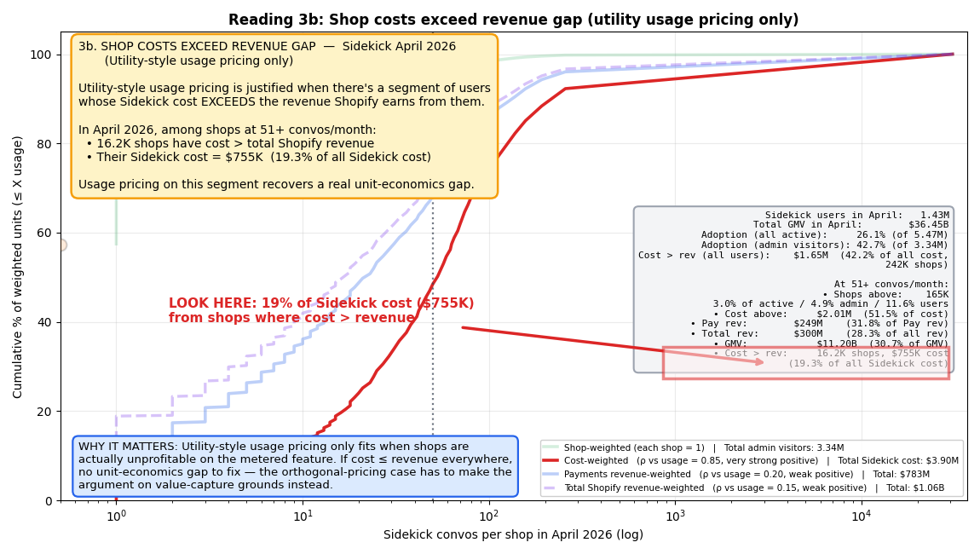Click "In April 2026, among shops at 51+ convos/month:"

(x=228, y=130)
